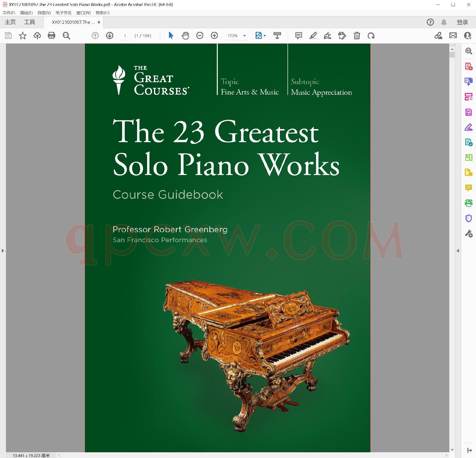Click the zoom out minus icon
The width and height of the screenshot is (476, 458).
[200, 36]
